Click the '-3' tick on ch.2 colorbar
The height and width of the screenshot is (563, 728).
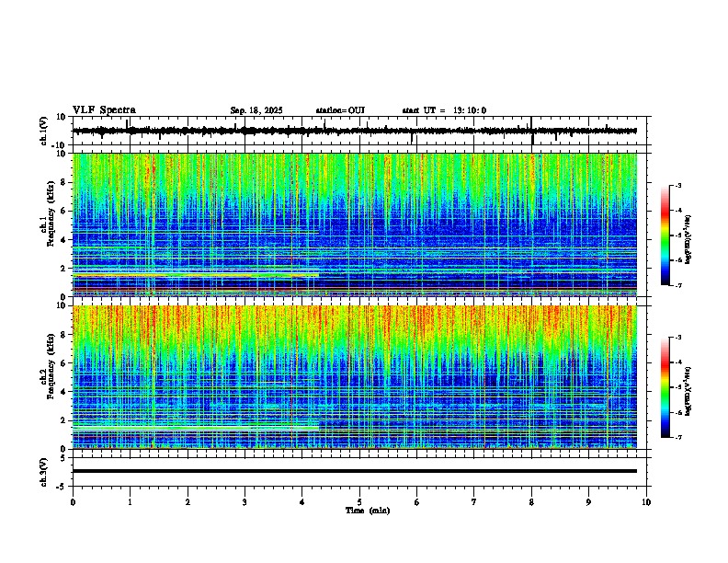(x=677, y=338)
